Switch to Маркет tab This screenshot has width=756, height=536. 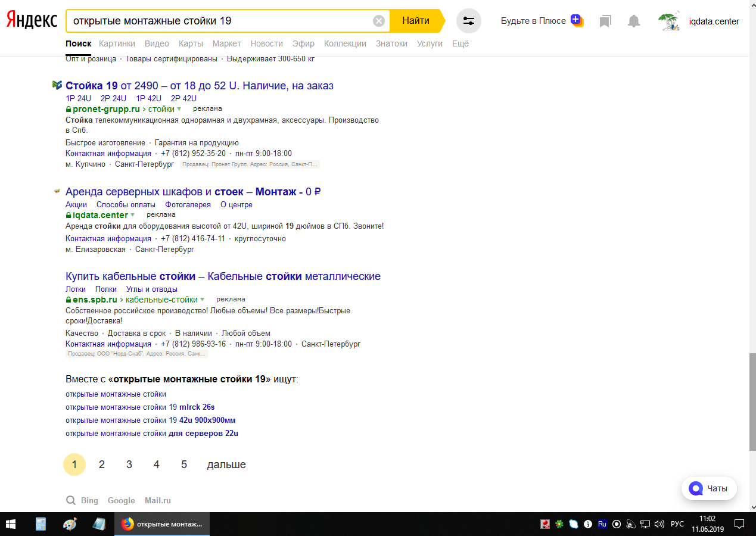pyautogui.click(x=227, y=43)
